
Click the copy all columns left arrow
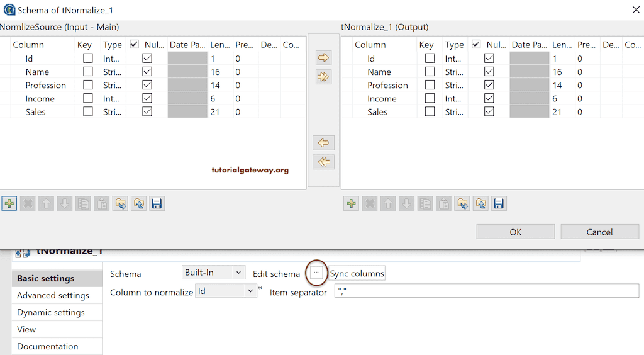[324, 162]
